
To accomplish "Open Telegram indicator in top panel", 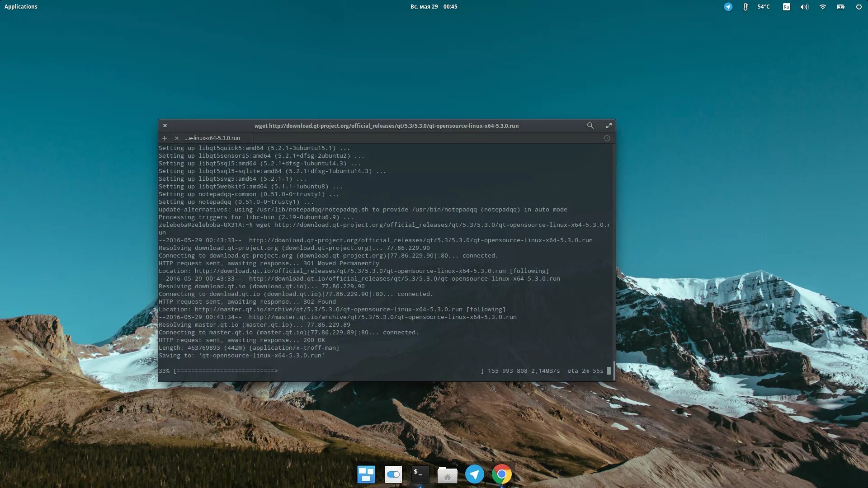I will click(x=728, y=7).
